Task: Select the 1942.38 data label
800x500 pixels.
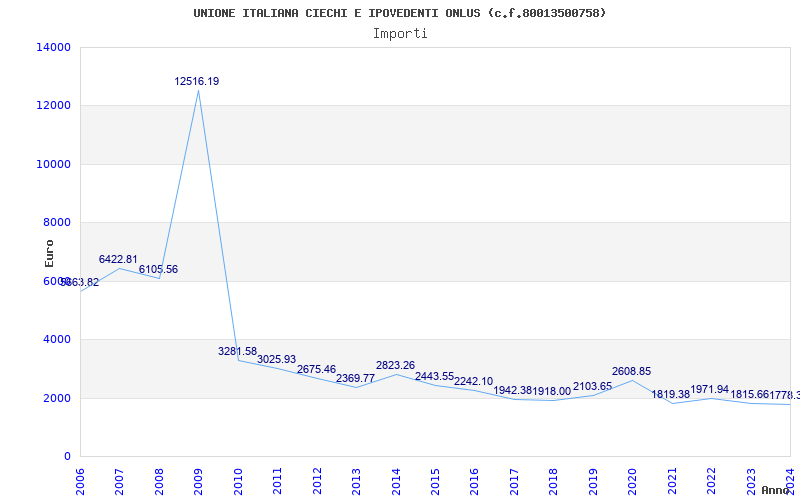Action: [x=513, y=390]
